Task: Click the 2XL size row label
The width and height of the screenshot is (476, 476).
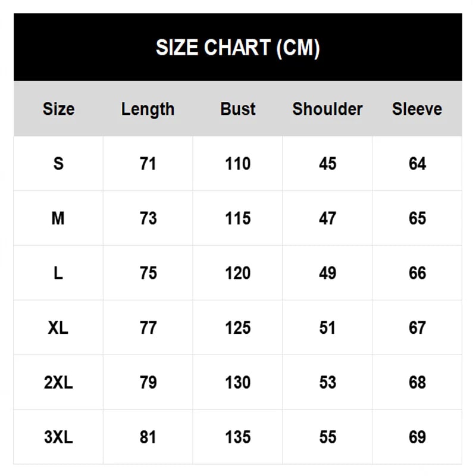Action: tap(58, 383)
